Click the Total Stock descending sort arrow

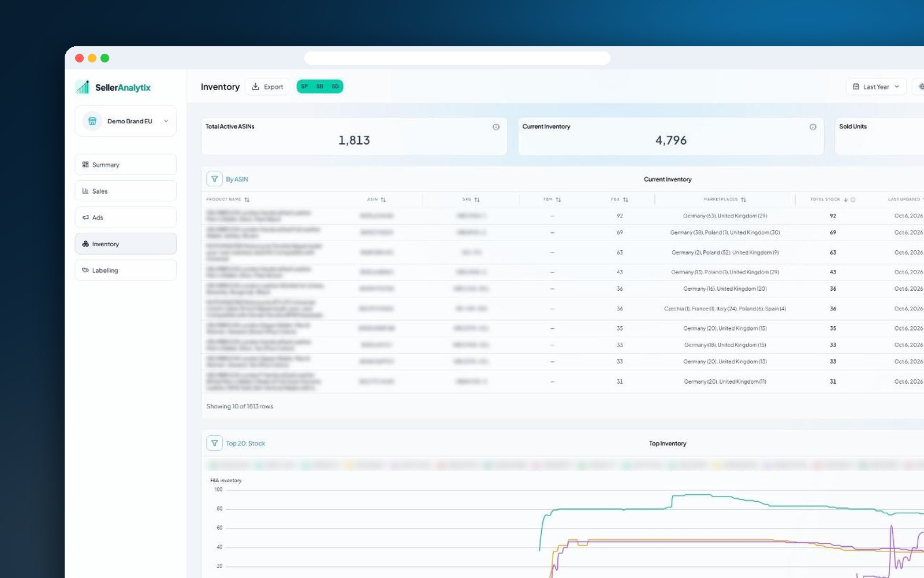(845, 199)
